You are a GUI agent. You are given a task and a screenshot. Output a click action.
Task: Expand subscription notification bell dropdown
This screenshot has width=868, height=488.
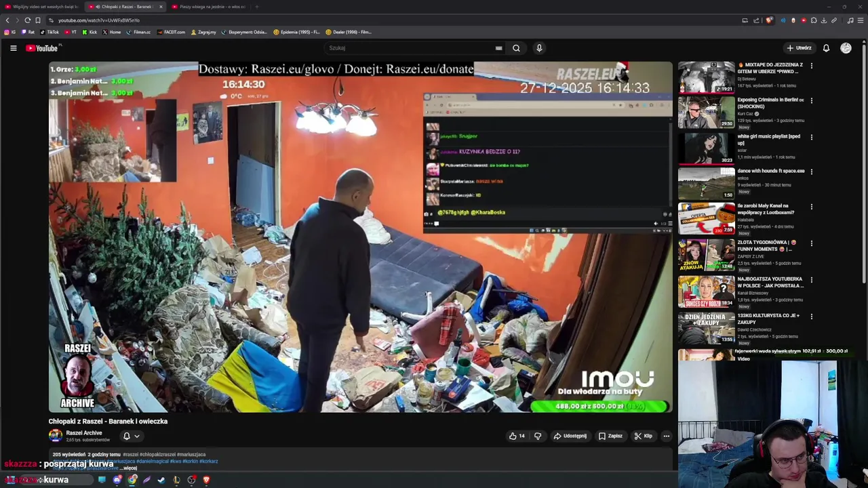click(131, 436)
